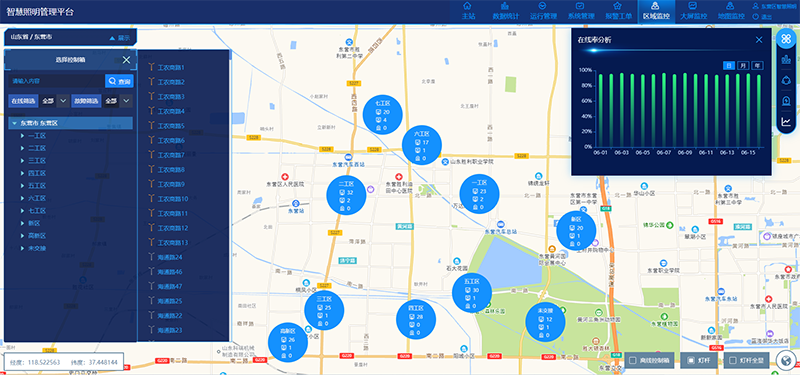Close the 在线率分析 panel
Viewport: 800px width, 375px height.
(759, 40)
